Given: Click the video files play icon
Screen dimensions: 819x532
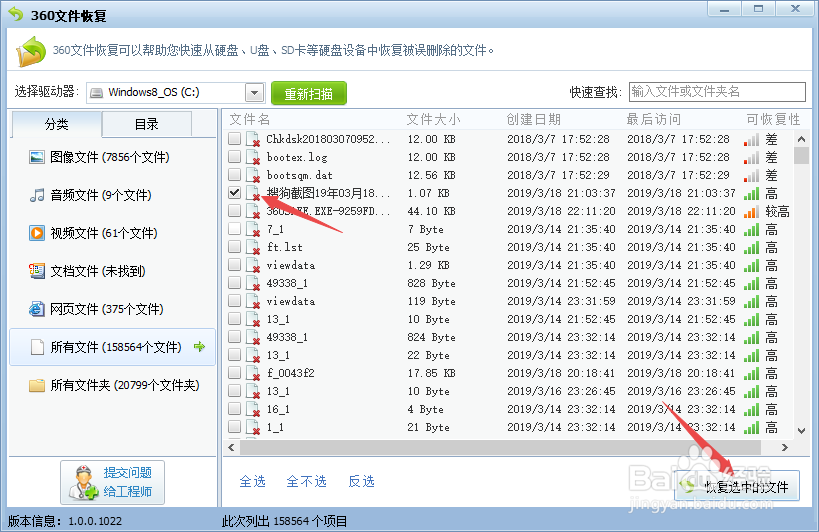Looking at the screenshot, I should coord(37,233).
